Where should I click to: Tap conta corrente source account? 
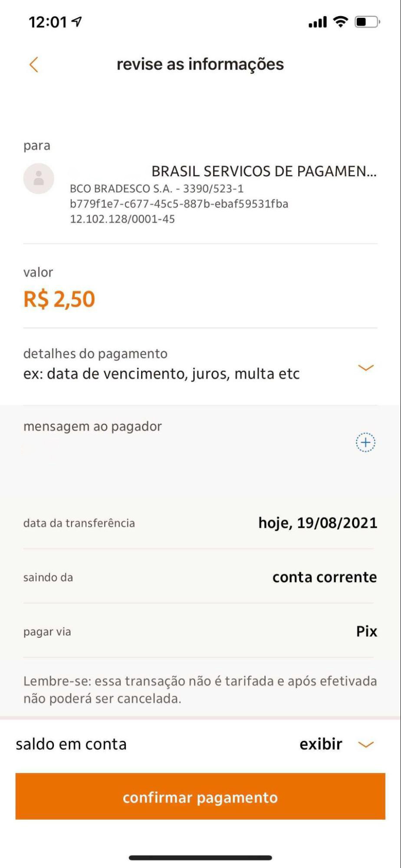click(324, 577)
